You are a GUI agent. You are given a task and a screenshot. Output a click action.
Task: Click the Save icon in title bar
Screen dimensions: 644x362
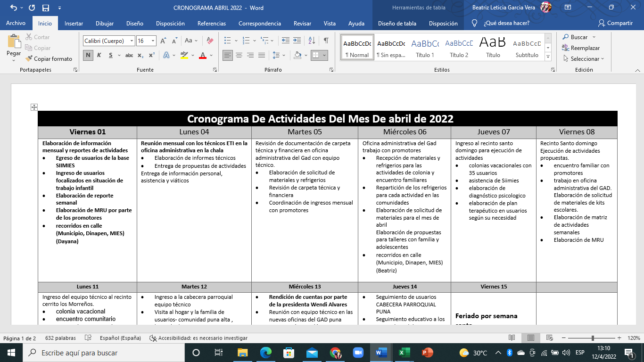point(46,8)
